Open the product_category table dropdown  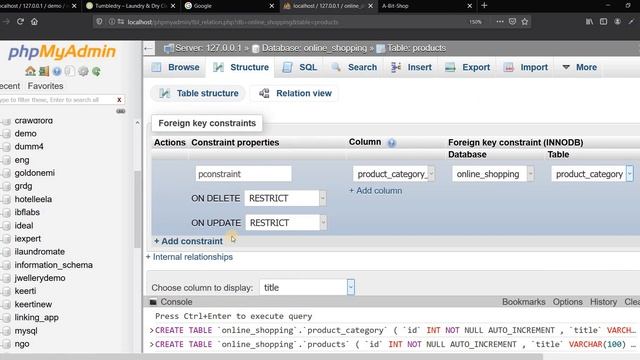pyautogui.click(x=592, y=174)
